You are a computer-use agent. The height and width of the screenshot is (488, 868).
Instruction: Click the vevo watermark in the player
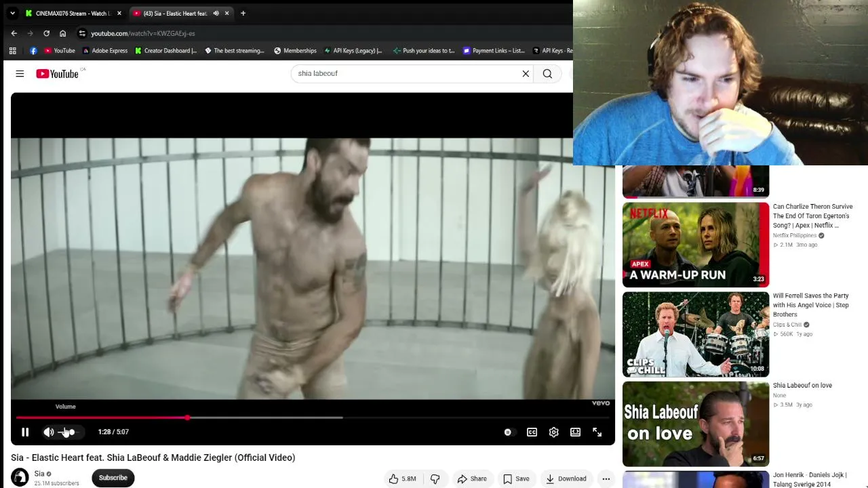pos(601,403)
